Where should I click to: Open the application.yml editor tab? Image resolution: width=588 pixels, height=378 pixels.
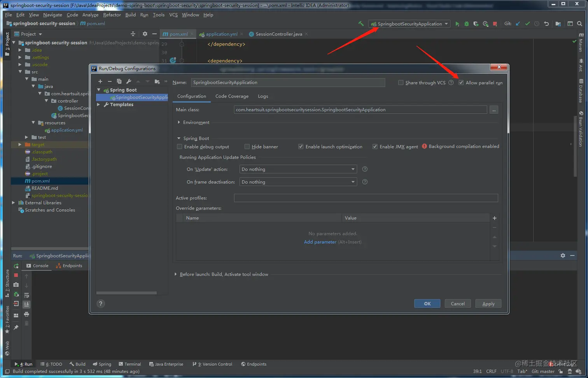[221, 34]
